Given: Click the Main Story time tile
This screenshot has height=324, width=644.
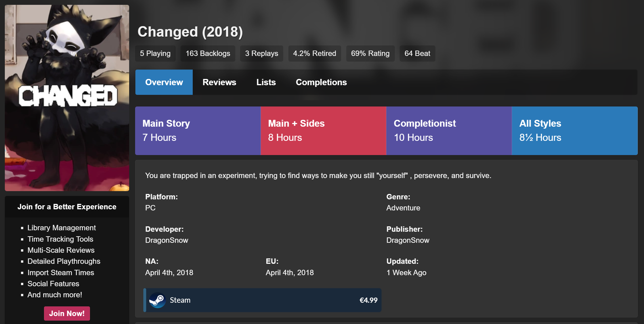Looking at the screenshot, I should pyautogui.click(x=198, y=131).
